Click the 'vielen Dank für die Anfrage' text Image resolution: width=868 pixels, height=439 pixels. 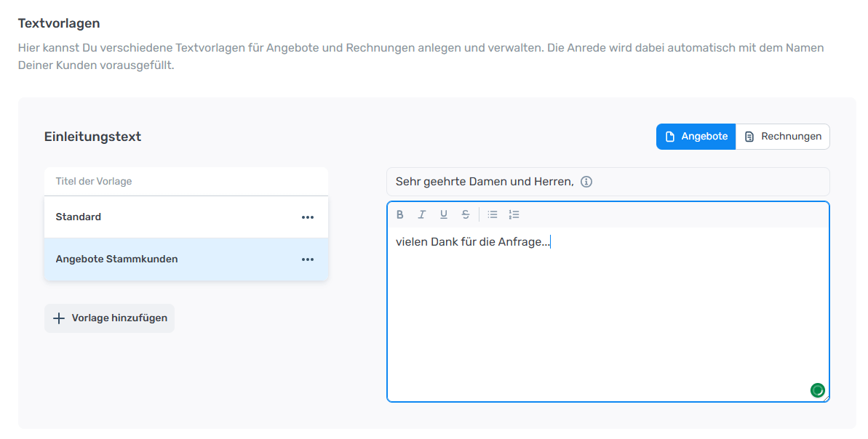[472, 242]
